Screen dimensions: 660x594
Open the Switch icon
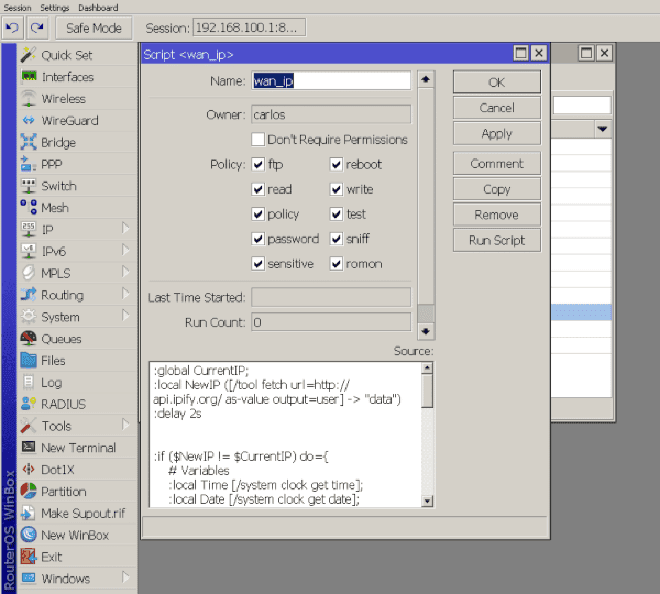pyautogui.click(x=29, y=186)
